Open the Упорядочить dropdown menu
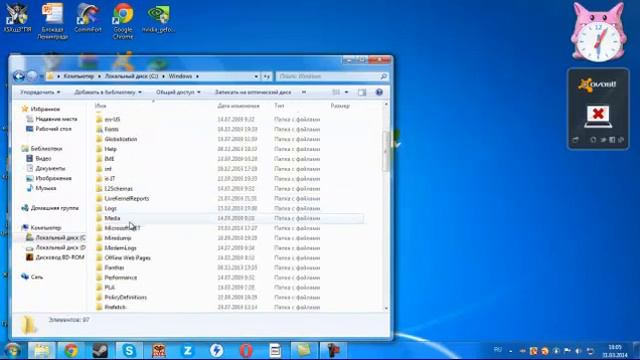The image size is (640, 360). tap(40, 92)
